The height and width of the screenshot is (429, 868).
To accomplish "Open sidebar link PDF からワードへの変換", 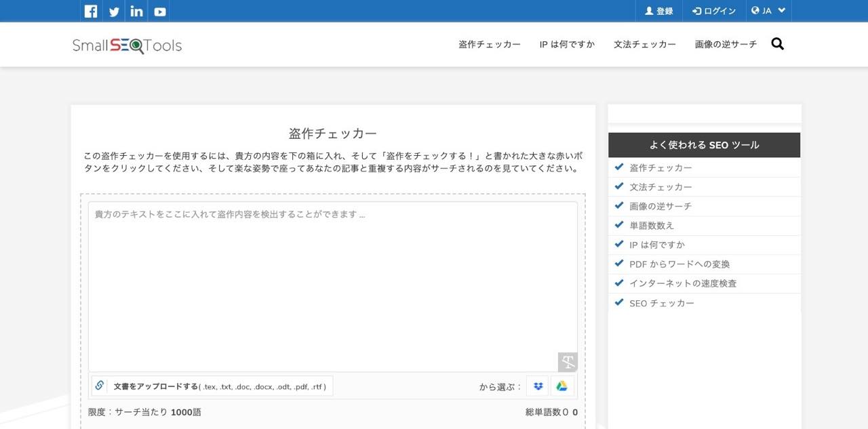I will pos(679,264).
